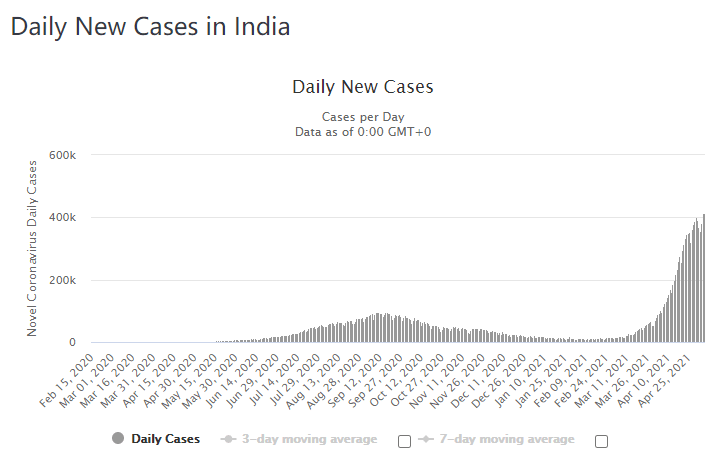The width and height of the screenshot is (718, 461).
Task: Toggle the Daily Cases legend label
Action: (x=166, y=439)
